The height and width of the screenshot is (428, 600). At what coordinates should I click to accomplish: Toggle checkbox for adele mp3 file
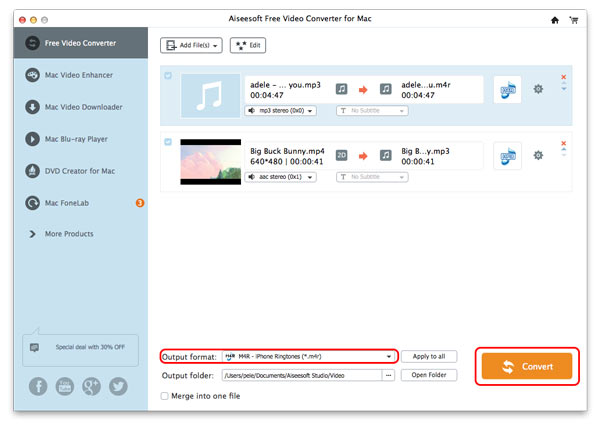pyautogui.click(x=168, y=76)
